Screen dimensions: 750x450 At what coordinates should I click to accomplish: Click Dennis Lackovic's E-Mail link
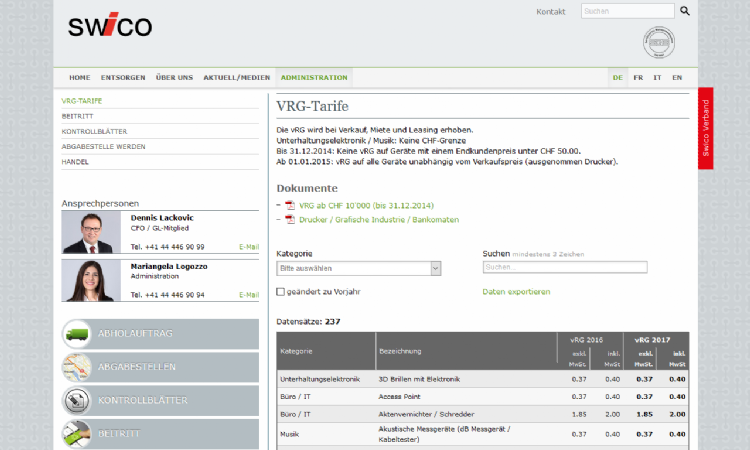[249, 246]
